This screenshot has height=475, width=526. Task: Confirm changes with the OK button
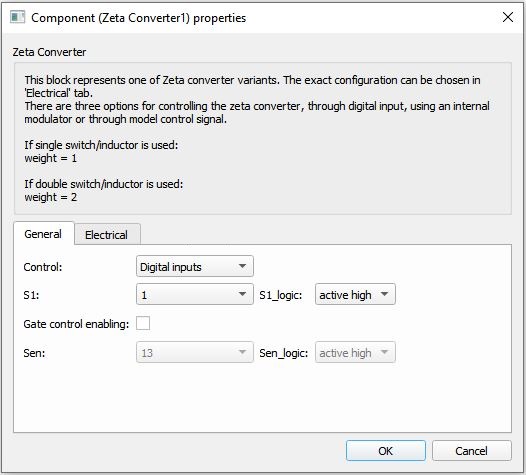click(386, 451)
